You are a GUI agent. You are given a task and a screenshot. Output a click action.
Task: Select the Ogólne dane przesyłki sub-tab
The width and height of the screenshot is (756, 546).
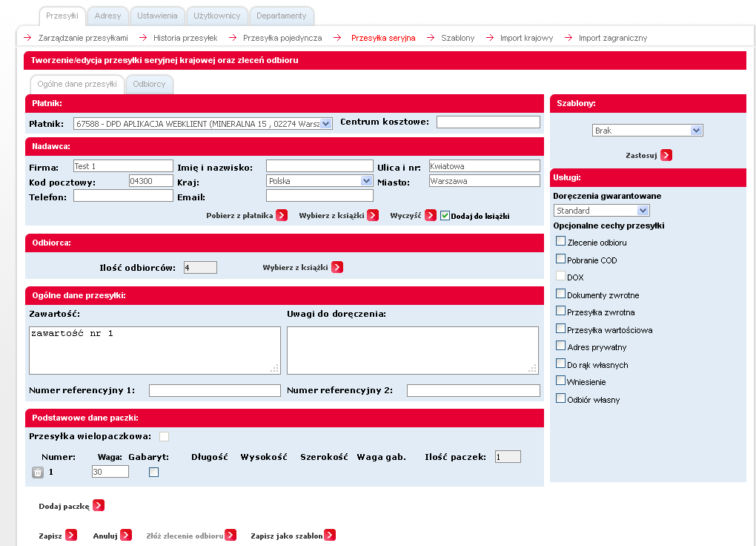click(x=77, y=84)
